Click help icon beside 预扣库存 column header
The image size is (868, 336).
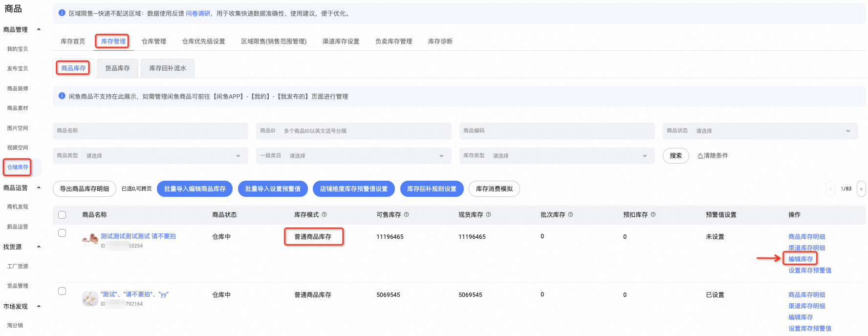click(x=653, y=214)
